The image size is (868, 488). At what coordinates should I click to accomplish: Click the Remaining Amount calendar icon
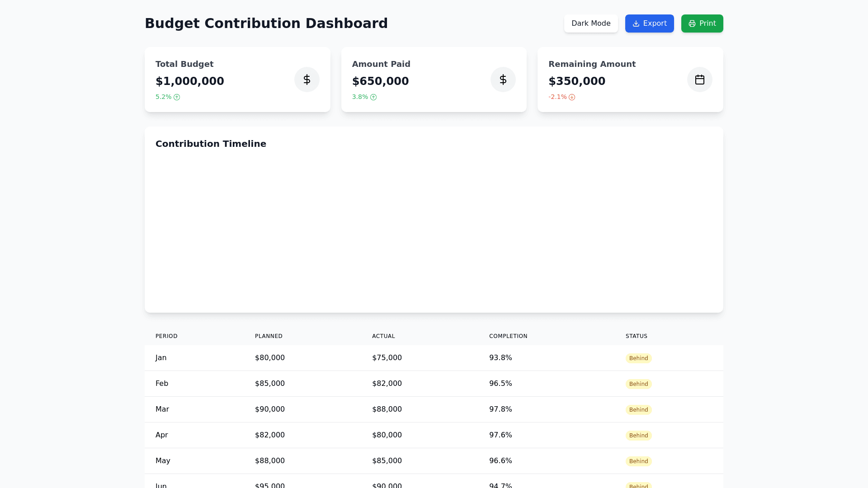click(699, 80)
